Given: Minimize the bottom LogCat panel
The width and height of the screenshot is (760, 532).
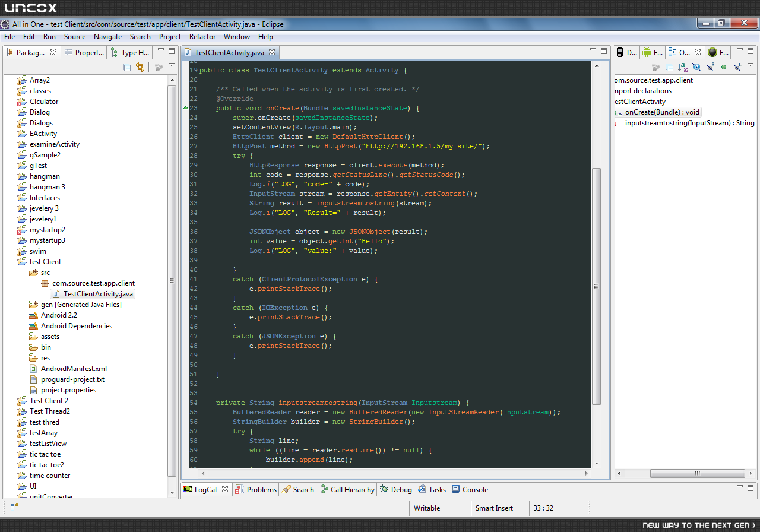Looking at the screenshot, I should pyautogui.click(x=741, y=487).
